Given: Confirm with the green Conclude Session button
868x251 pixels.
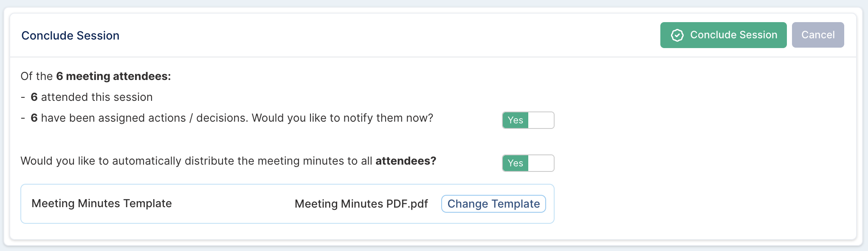Looking at the screenshot, I should pyautogui.click(x=723, y=35).
